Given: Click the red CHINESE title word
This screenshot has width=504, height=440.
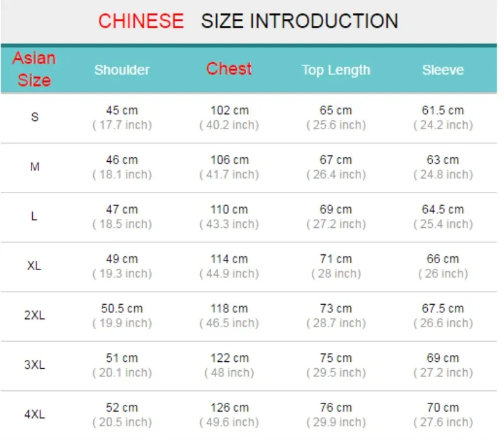Looking at the screenshot, I should coord(140,21).
